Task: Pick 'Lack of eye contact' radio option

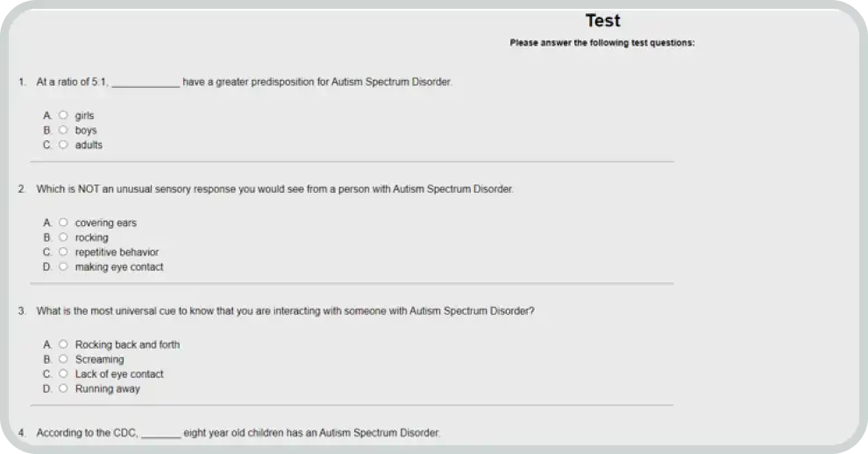Action: click(63, 374)
